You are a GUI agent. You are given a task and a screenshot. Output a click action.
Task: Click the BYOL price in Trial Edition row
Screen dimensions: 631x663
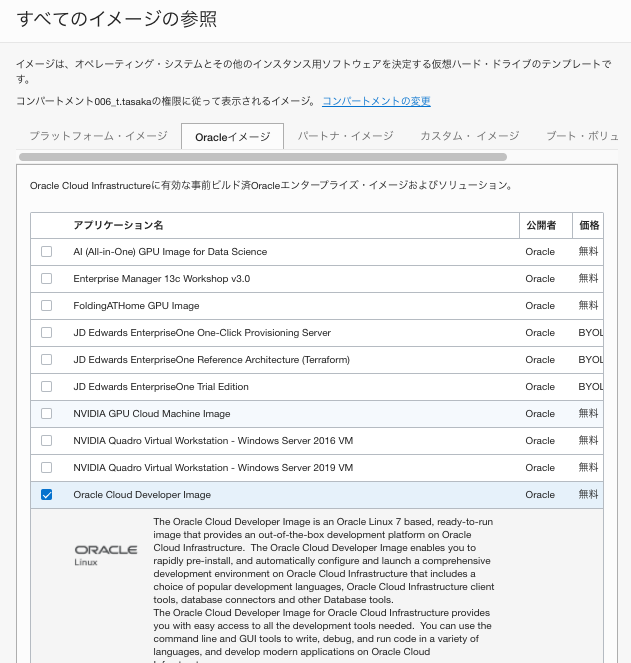(x=590, y=387)
